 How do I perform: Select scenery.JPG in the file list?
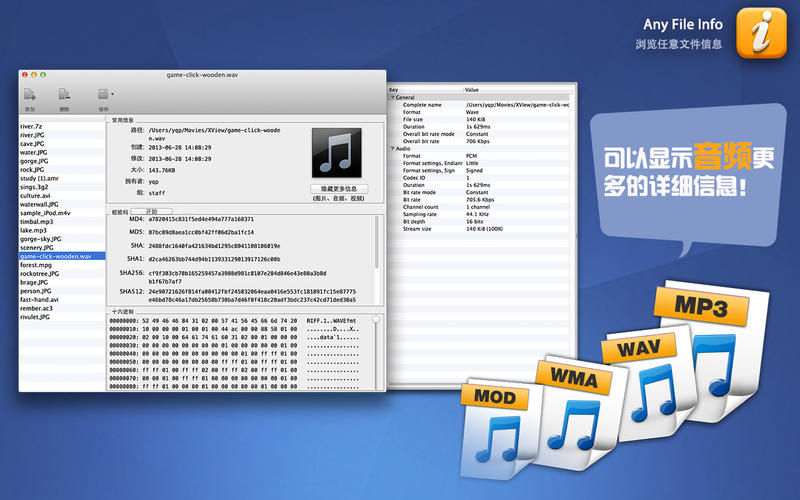[x=62, y=247]
